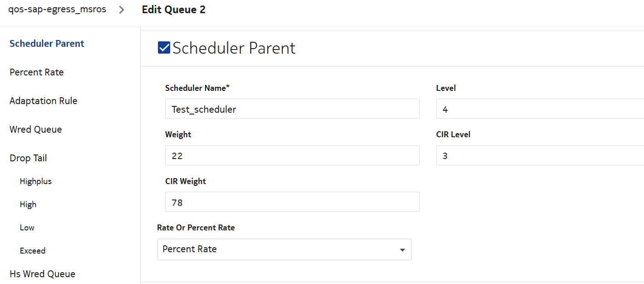
Task: Edit the CIR Weight field
Action: [292, 202]
